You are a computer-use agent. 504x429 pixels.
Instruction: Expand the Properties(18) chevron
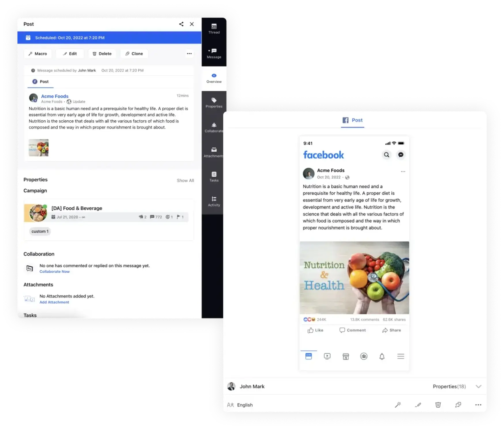pos(479,387)
